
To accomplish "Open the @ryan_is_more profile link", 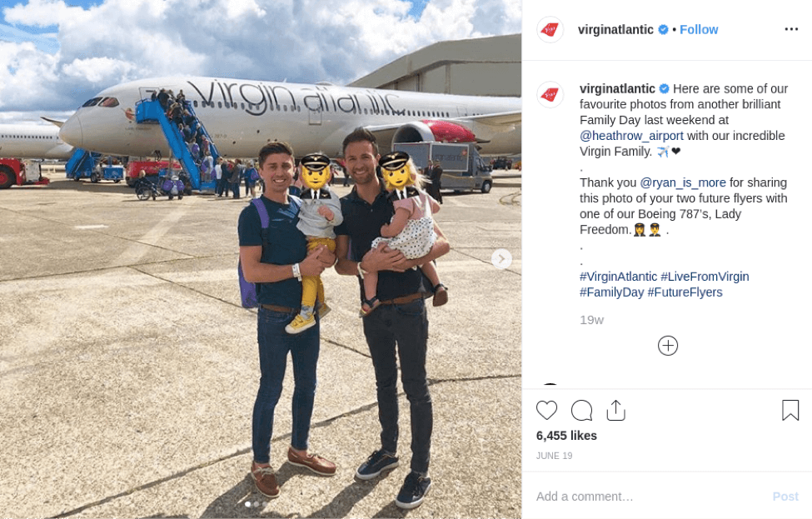I will pyautogui.click(x=683, y=182).
